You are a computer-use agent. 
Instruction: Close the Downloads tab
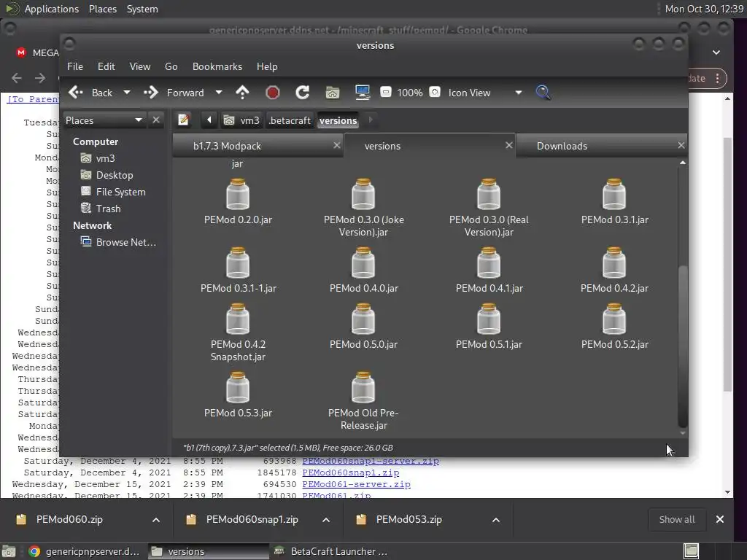pyautogui.click(x=681, y=145)
